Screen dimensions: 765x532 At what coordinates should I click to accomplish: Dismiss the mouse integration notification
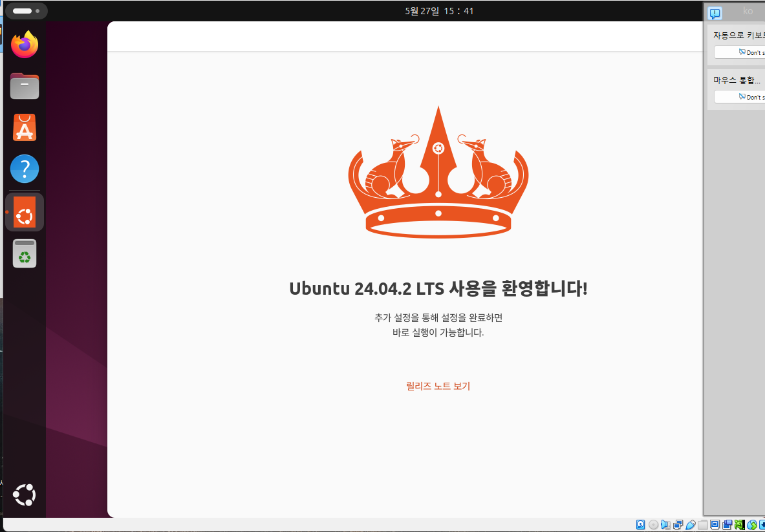coord(739,96)
